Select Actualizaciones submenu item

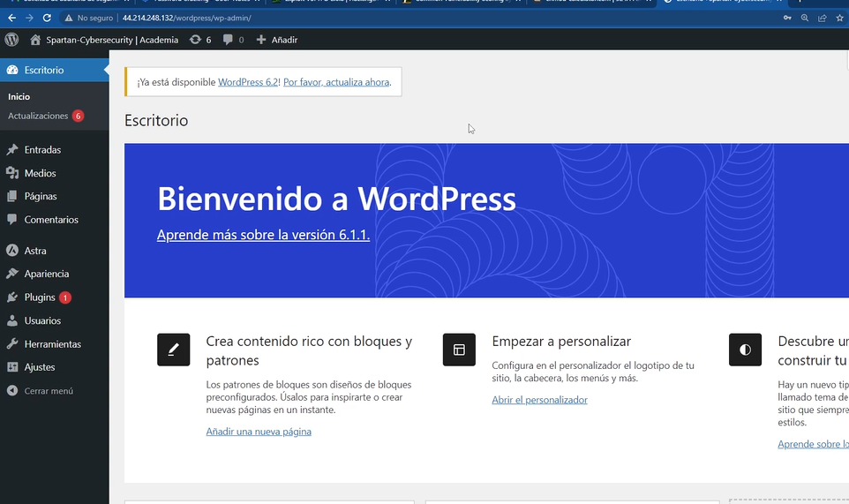(x=38, y=116)
